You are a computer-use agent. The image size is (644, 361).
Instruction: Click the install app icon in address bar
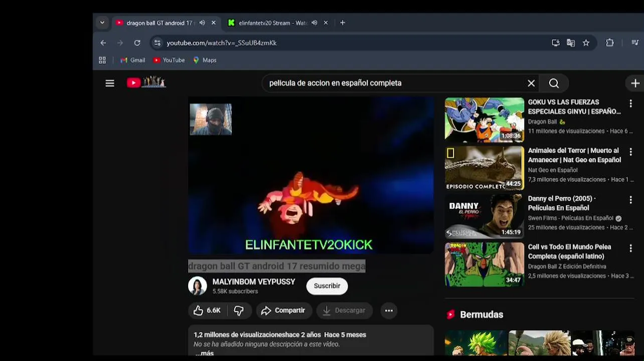[556, 43]
